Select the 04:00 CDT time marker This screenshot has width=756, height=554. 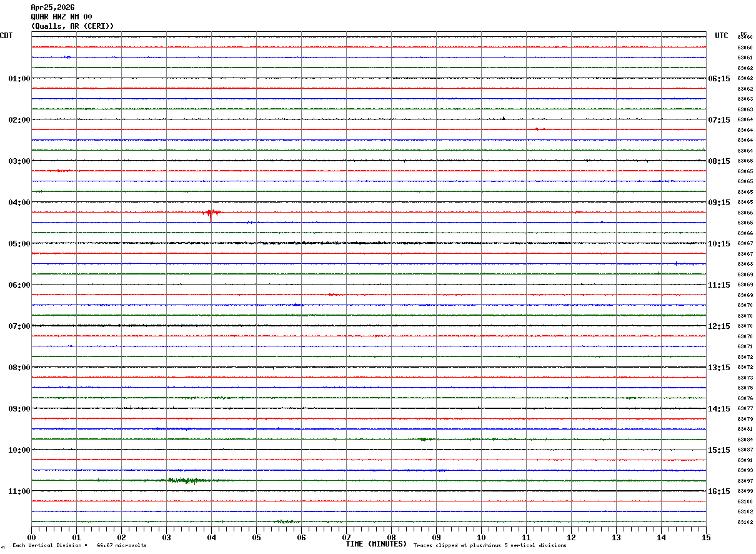(19, 203)
